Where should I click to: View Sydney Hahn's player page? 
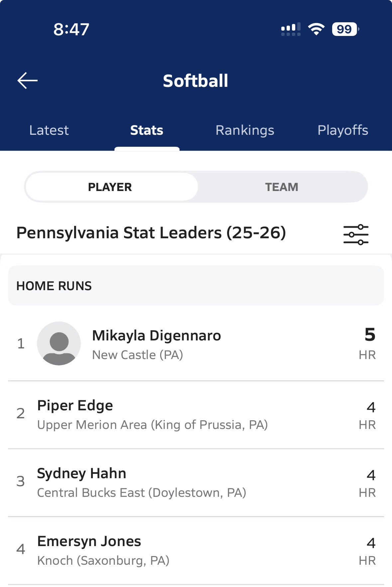pos(81,473)
